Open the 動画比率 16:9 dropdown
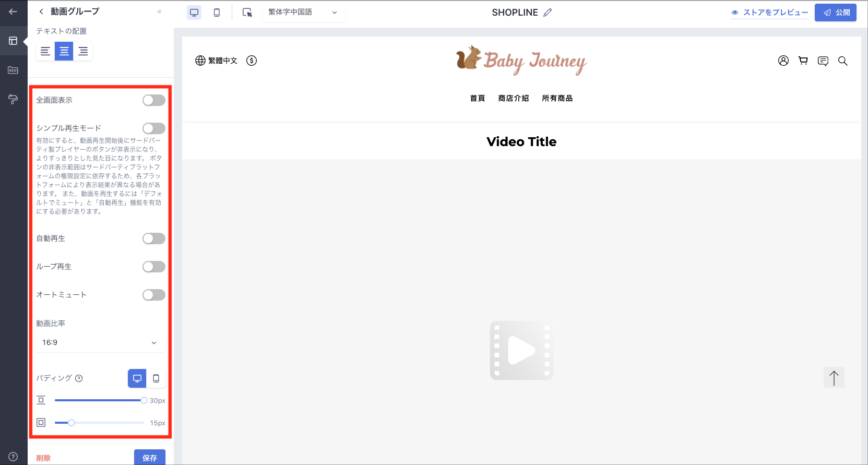868x465 pixels. [x=100, y=342]
